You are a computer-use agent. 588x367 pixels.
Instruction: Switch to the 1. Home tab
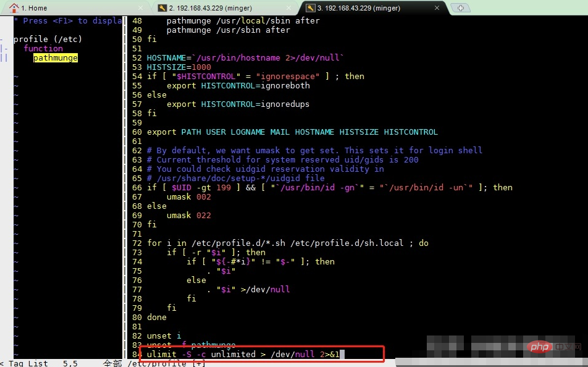[x=77, y=8]
